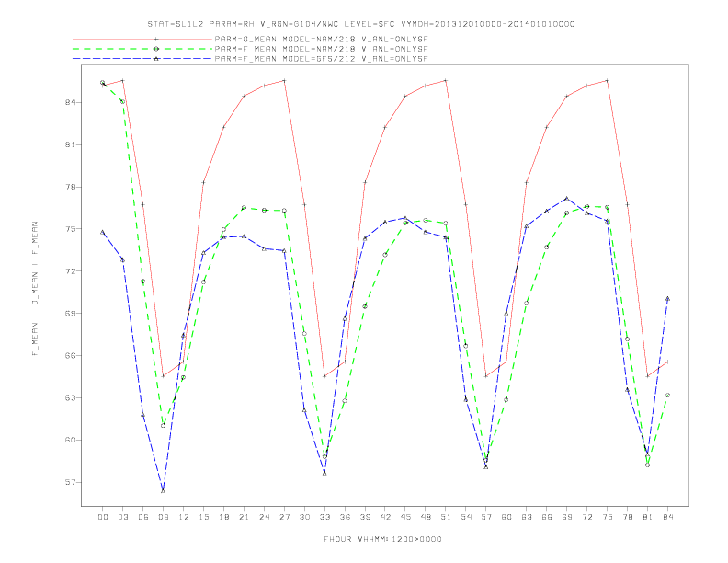
Task: Click the y-axis tick value 78
Action: pyautogui.click(x=71, y=187)
